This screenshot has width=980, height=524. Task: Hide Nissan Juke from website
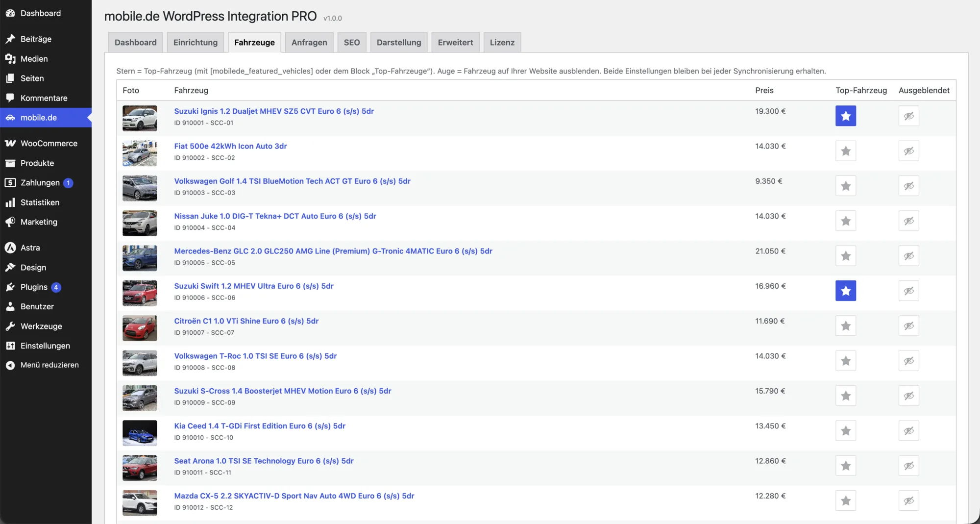[909, 221]
